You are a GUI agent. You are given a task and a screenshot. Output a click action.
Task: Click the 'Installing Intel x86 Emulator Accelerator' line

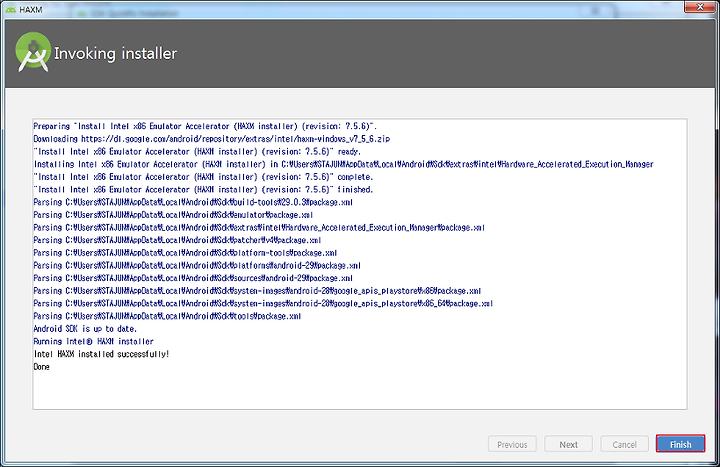pos(343,164)
